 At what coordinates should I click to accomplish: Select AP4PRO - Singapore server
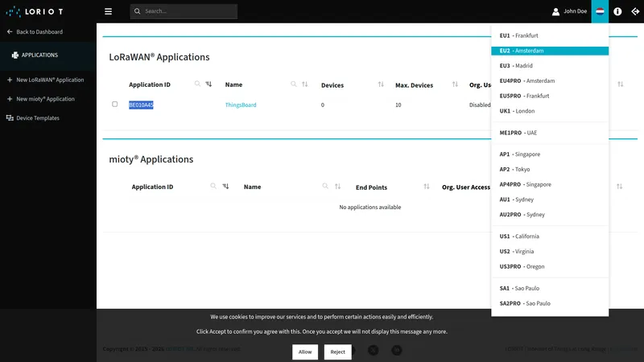[x=550, y=185]
